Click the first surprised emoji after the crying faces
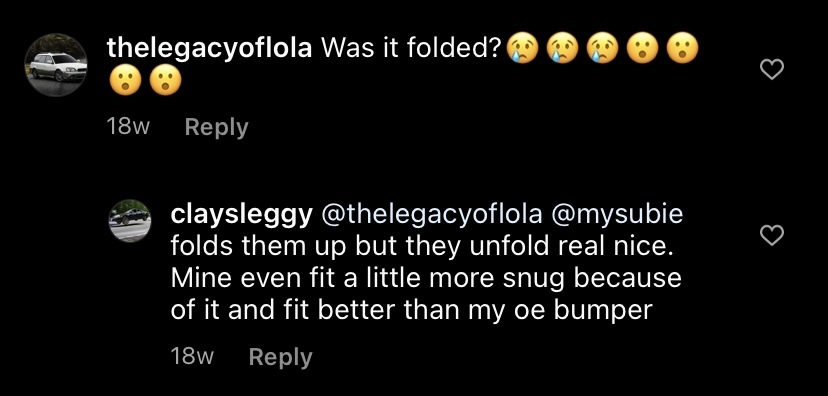 coord(643,50)
